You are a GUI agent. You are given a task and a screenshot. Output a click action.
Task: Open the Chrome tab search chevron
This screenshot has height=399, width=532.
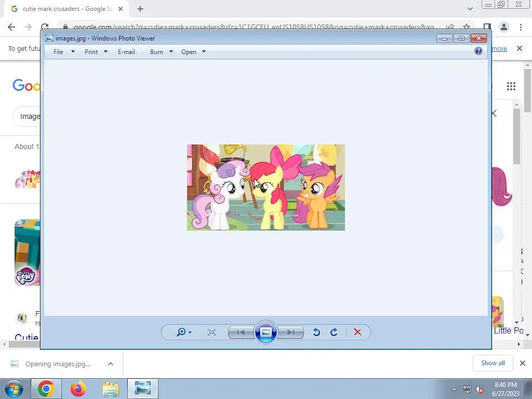470,9
